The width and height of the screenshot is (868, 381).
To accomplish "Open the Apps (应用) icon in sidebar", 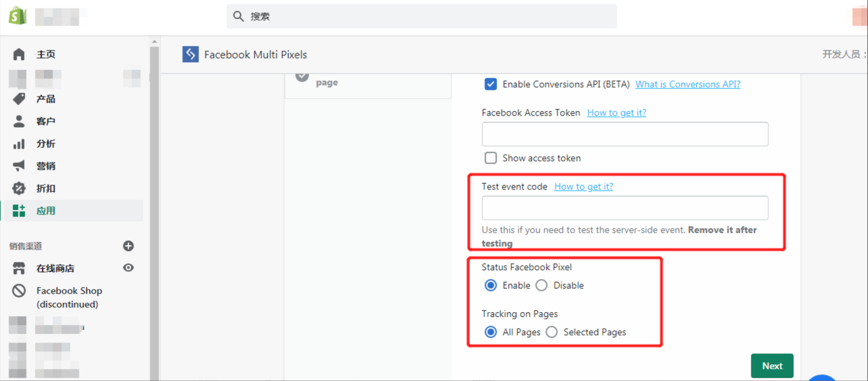I will click(19, 210).
